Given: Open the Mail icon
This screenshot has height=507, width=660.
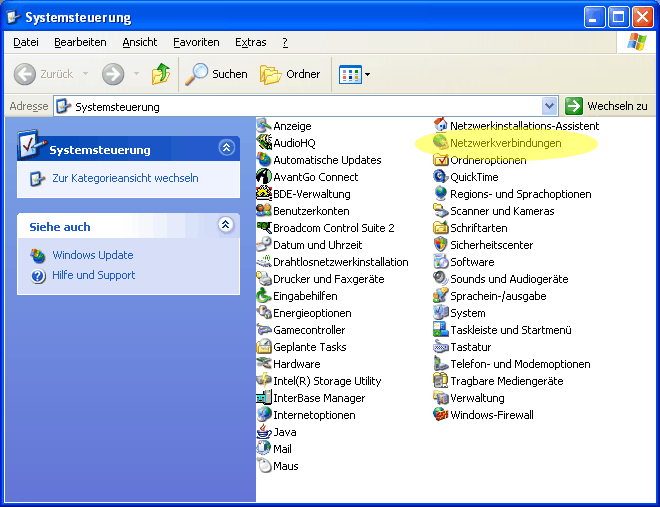Looking at the screenshot, I should coord(264,449).
